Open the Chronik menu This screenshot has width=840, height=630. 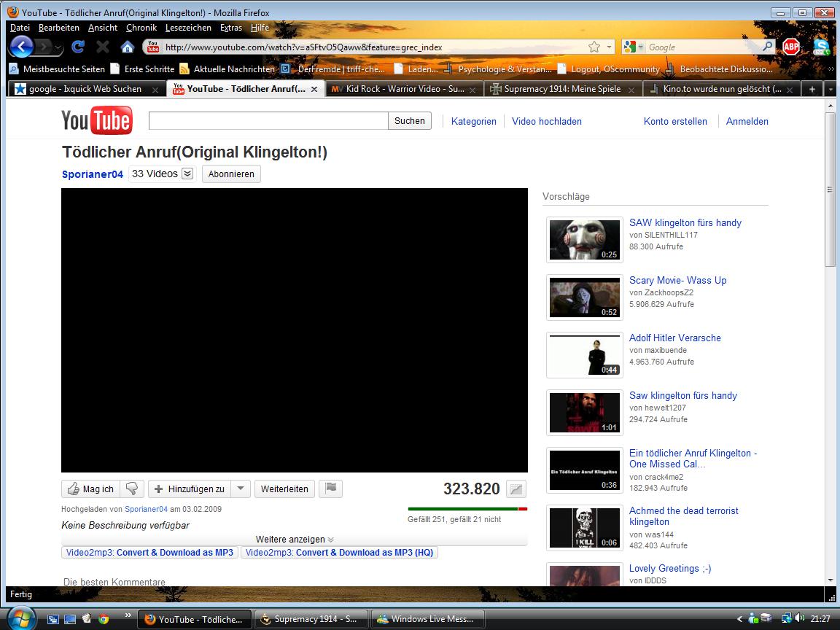[141, 27]
